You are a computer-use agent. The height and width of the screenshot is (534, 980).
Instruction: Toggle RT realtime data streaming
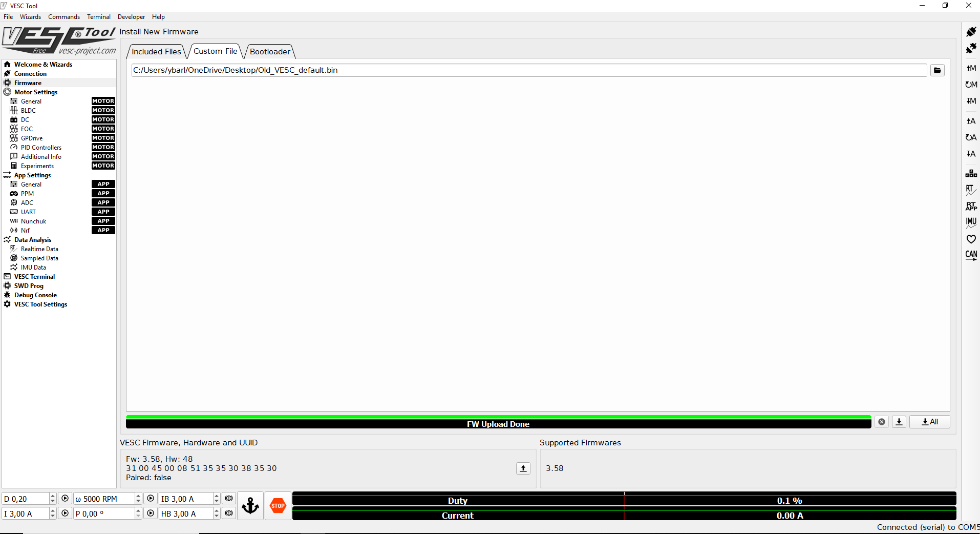pyautogui.click(x=971, y=190)
